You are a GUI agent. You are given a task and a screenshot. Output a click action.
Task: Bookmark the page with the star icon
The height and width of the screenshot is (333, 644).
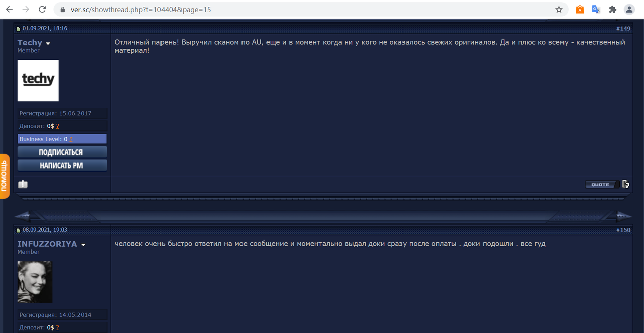(x=558, y=9)
